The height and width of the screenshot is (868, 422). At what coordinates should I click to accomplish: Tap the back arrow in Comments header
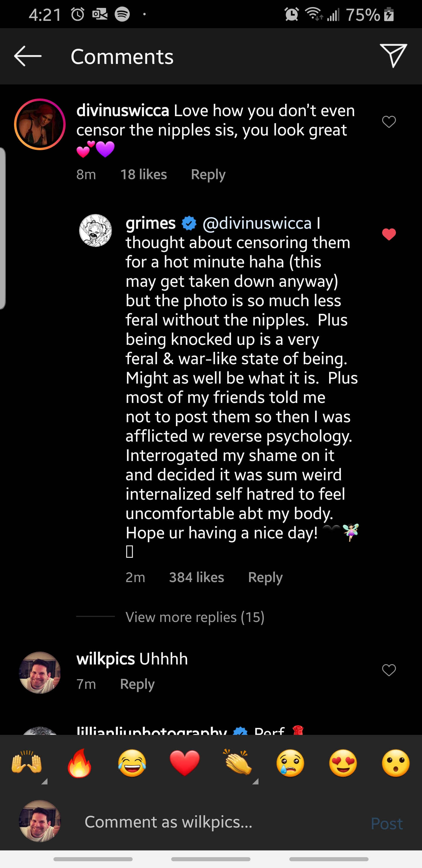[28, 56]
